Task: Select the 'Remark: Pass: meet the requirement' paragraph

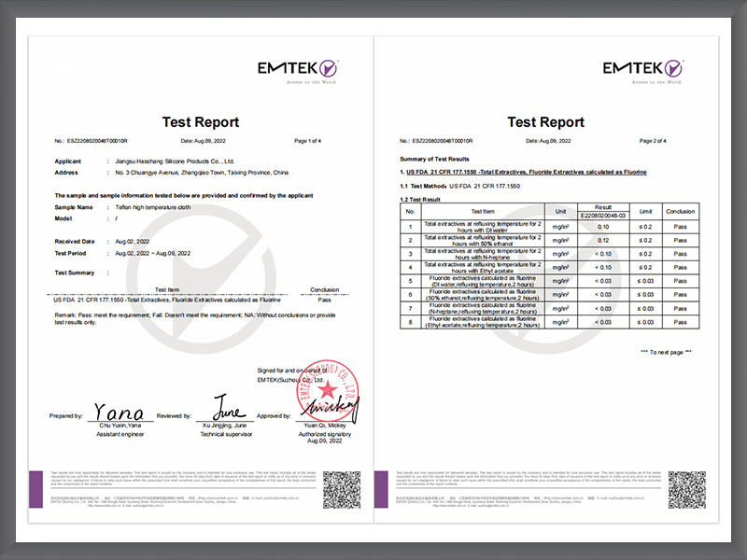Action: pos(195,319)
